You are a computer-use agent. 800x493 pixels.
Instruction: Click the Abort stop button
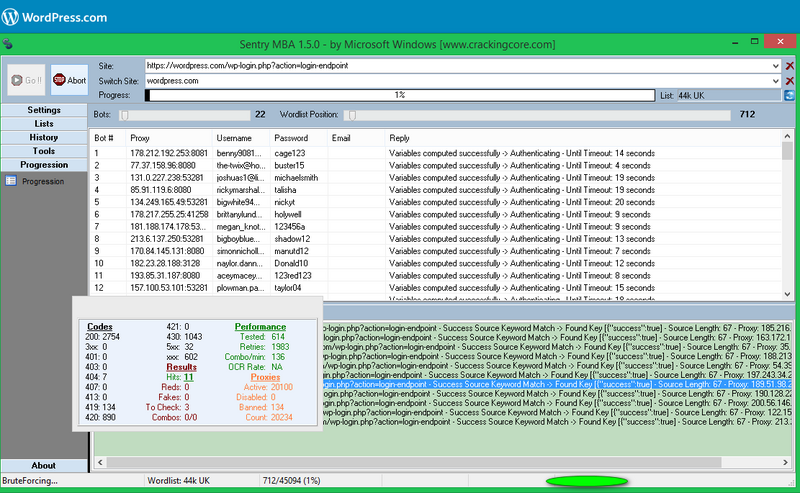pyautogui.click(x=69, y=80)
